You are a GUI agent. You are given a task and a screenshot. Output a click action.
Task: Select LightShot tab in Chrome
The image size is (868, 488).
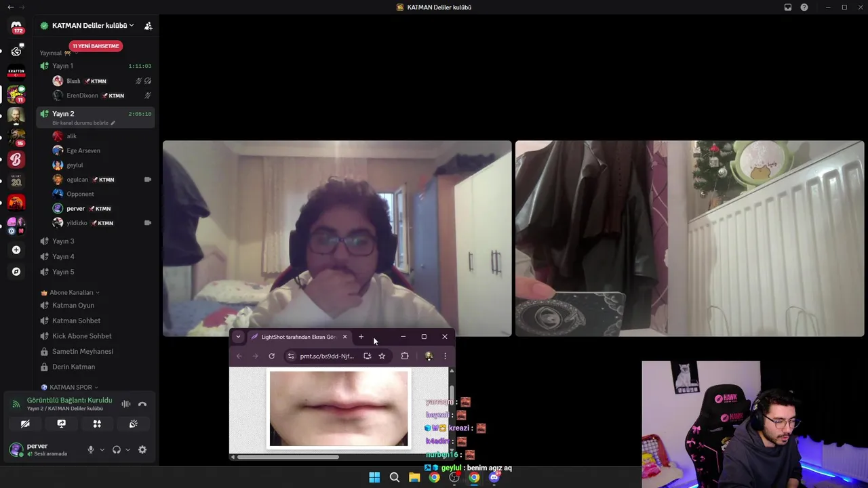(x=298, y=337)
